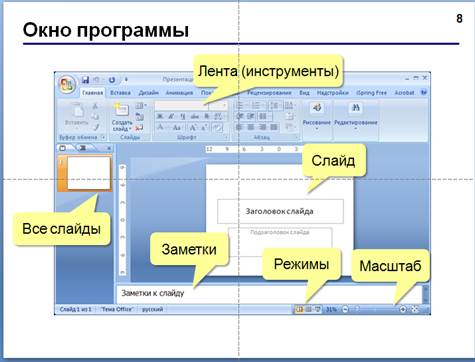The height and width of the screenshot is (362, 475).
Task: Center text alignment icon
Action: click(x=251, y=127)
